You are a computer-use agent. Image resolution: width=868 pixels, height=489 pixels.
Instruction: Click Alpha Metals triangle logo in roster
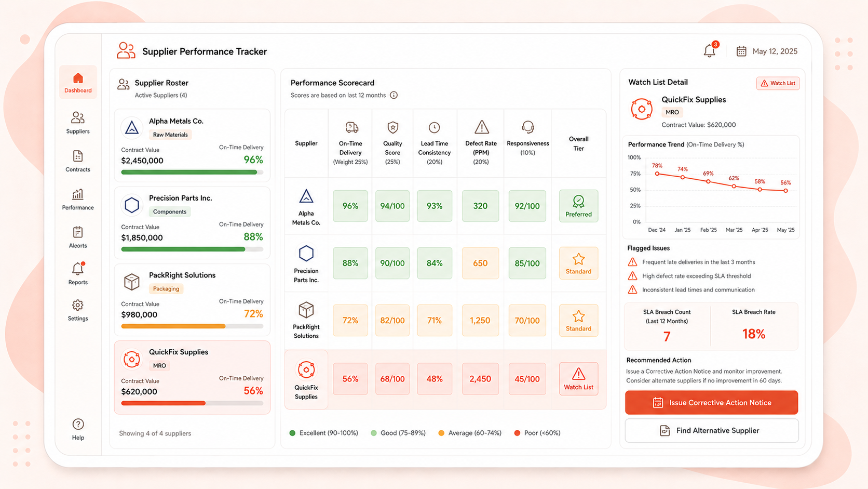click(x=132, y=127)
